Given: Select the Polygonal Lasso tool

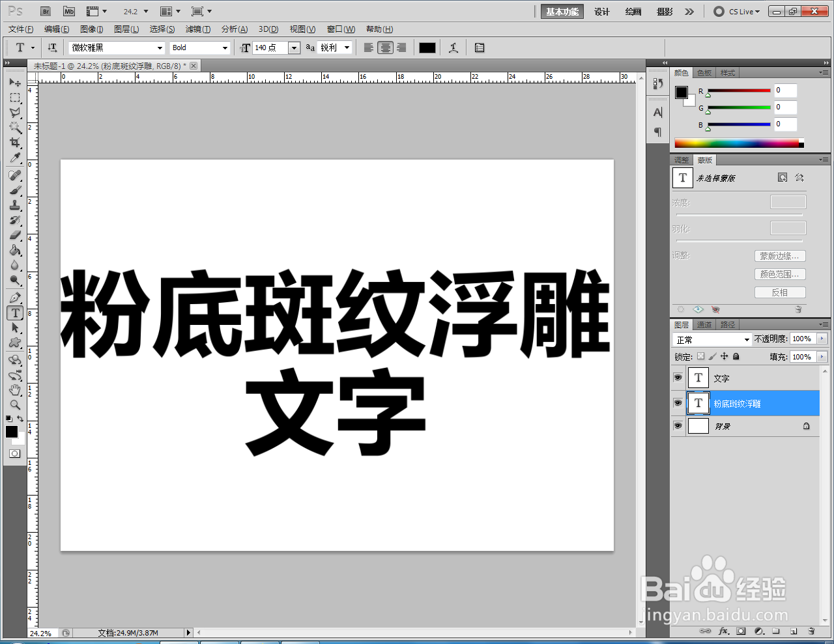Looking at the screenshot, I should pyautogui.click(x=15, y=113).
